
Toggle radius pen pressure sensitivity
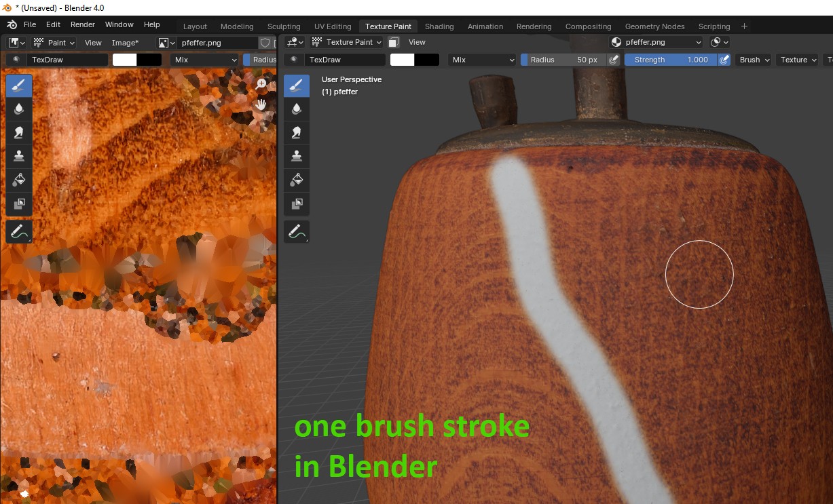(x=614, y=60)
